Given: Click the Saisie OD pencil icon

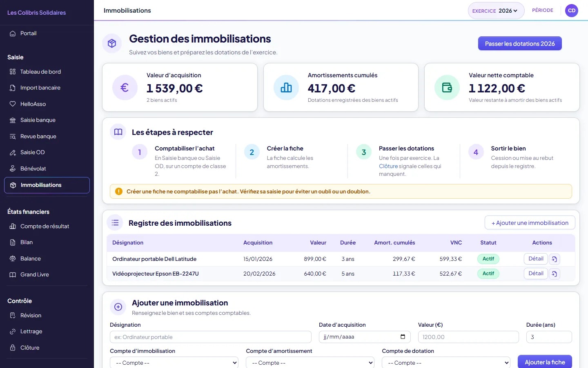Looking at the screenshot, I should tap(13, 153).
